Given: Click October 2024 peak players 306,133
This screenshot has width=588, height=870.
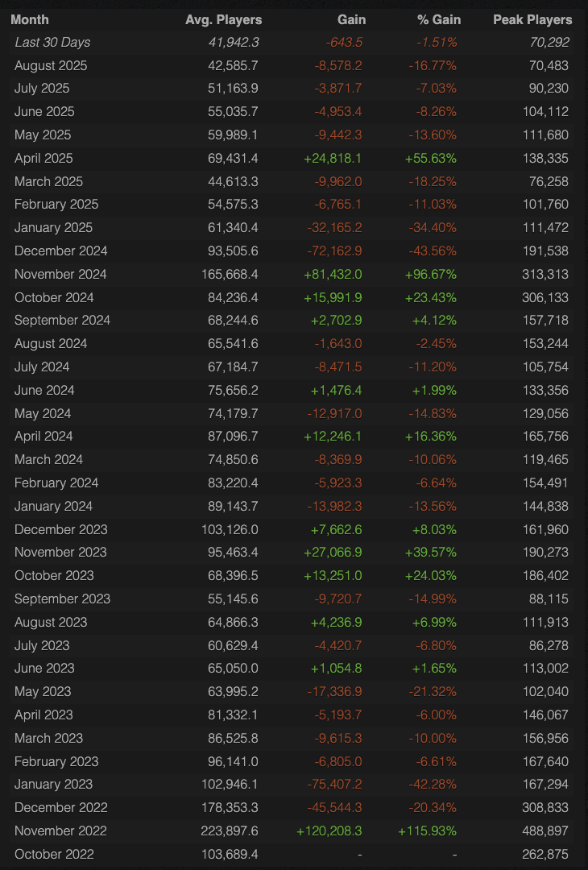Looking at the screenshot, I should [x=545, y=297].
